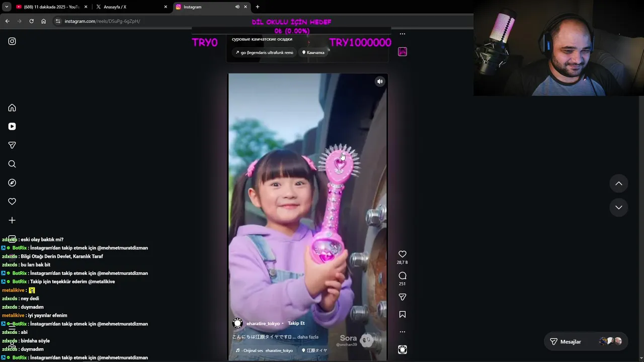Open 江原タイヤ location tag

pyautogui.click(x=314, y=350)
